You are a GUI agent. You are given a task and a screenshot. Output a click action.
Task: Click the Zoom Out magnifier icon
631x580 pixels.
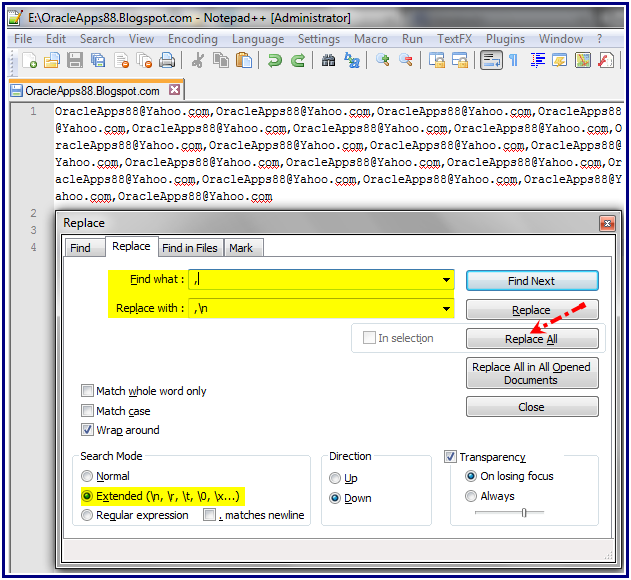coord(406,60)
